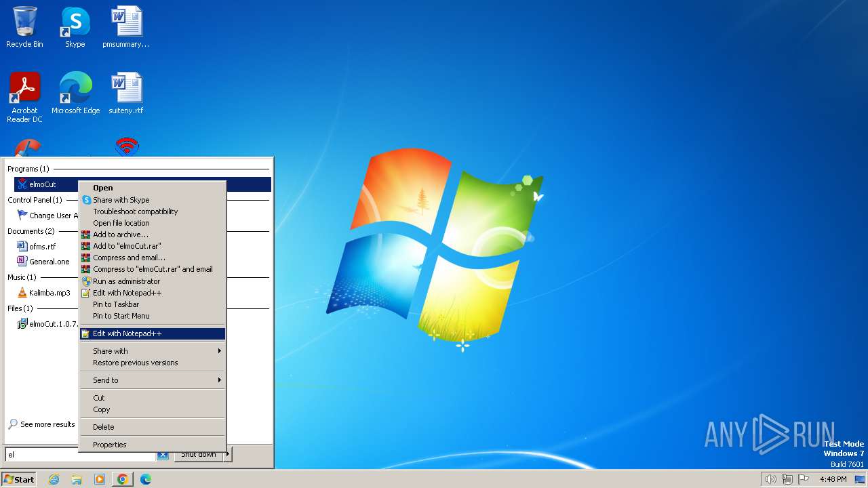Click highlighted Edit with Notepad++ entry
This screenshot has height=488, width=868.
point(152,333)
